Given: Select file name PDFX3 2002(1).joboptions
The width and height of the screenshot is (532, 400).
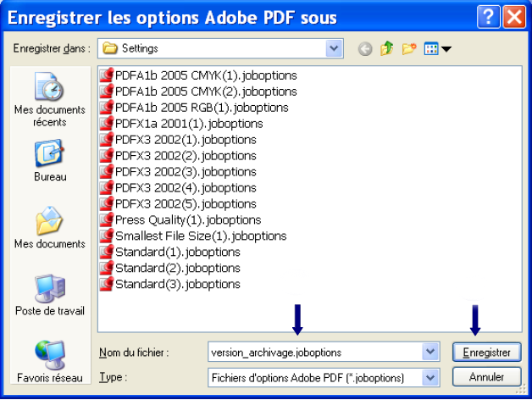Looking at the screenshot, I should [x=186, y=139].
